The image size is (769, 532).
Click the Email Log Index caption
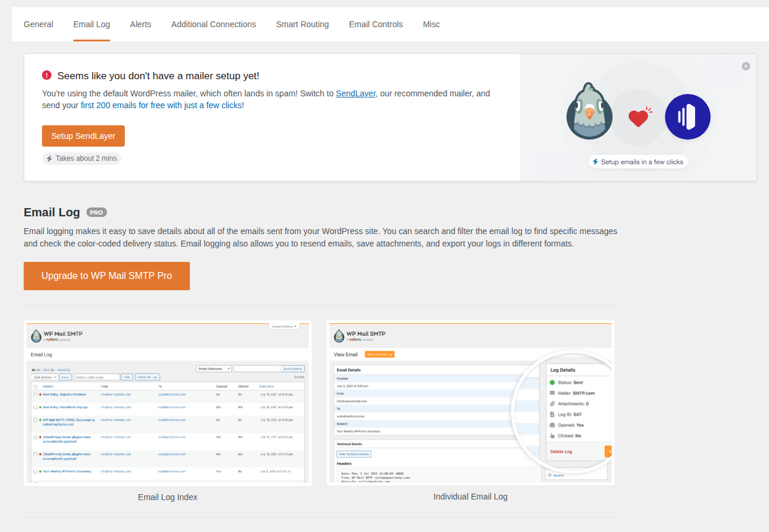167,497
